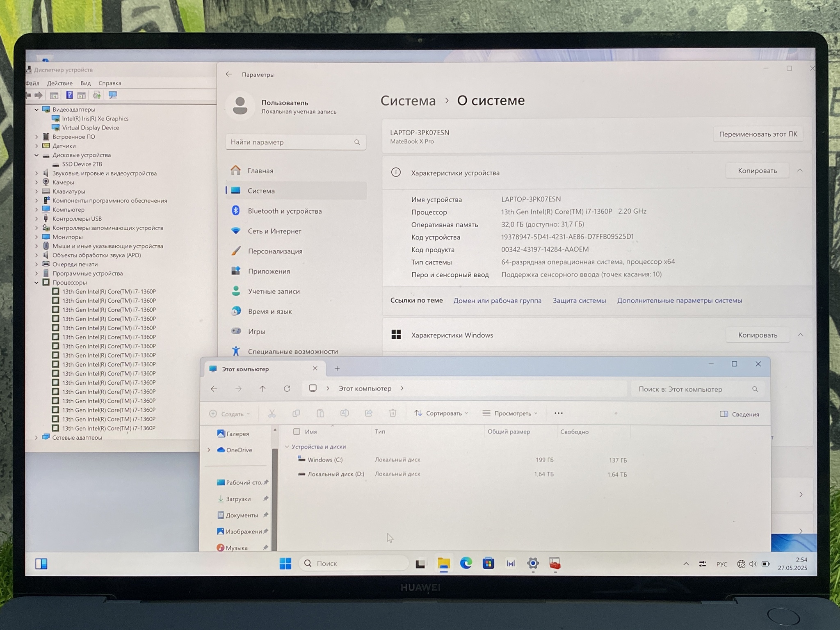Toggle the Сведения details pane button
Image resolution: width=840 pixels, height=630 pixels.
coord(739,414)
